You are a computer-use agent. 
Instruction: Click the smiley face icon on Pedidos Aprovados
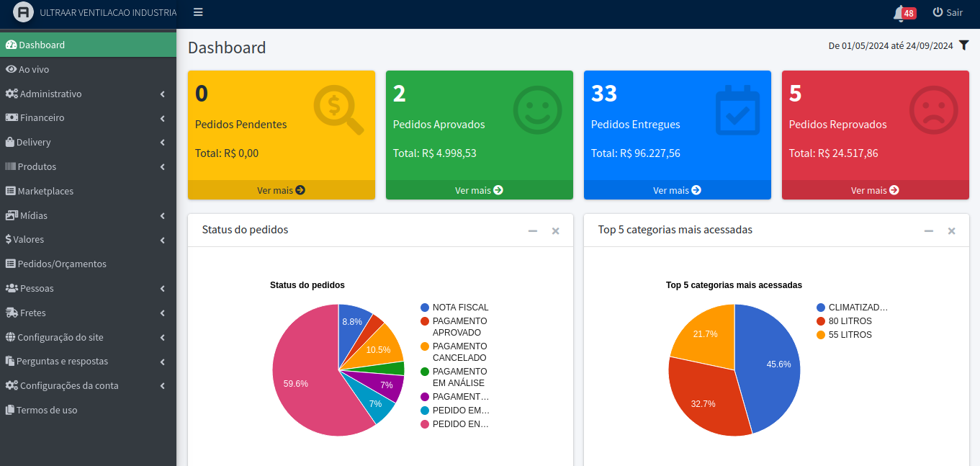pos(537,109)
